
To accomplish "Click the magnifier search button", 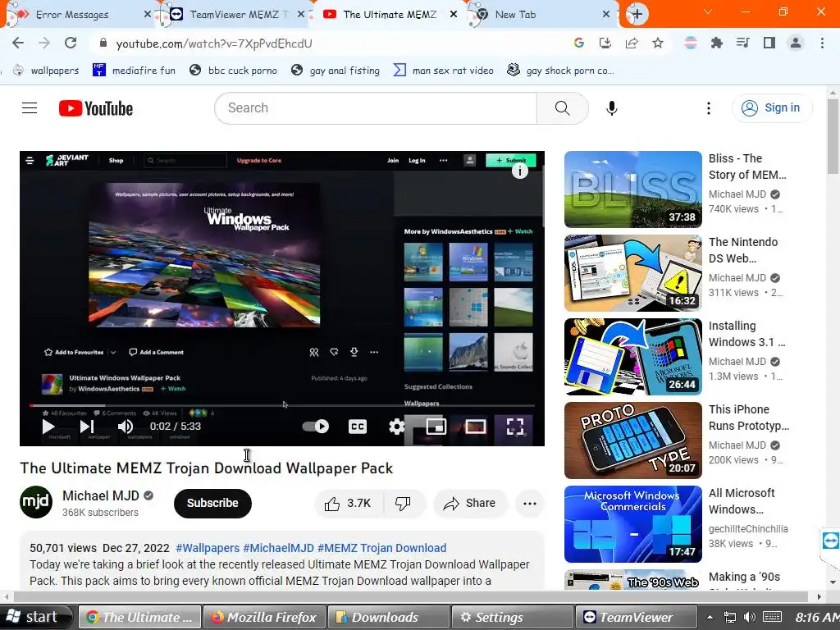I will point(563,108).
